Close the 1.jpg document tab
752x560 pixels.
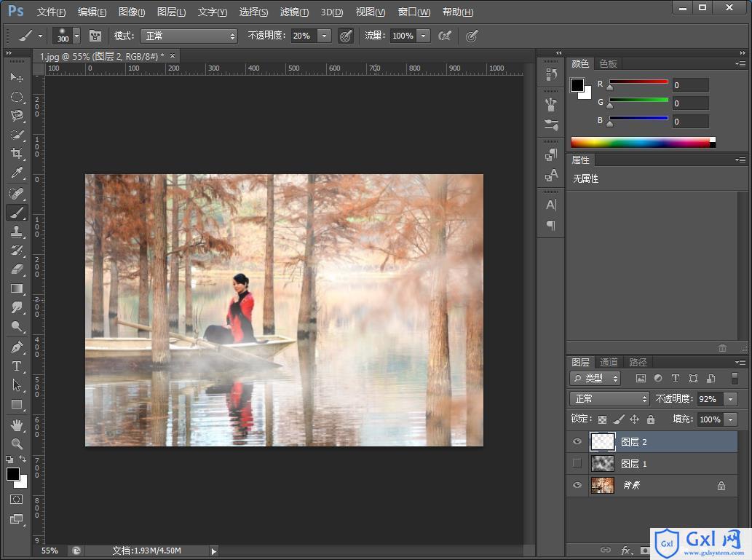pos(173,56)
